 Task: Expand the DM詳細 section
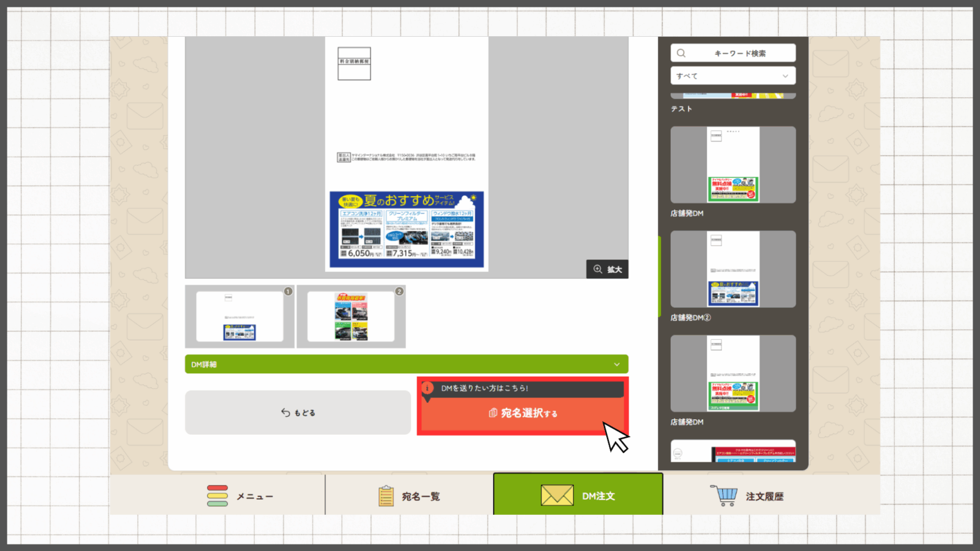(x=405, y=364)
